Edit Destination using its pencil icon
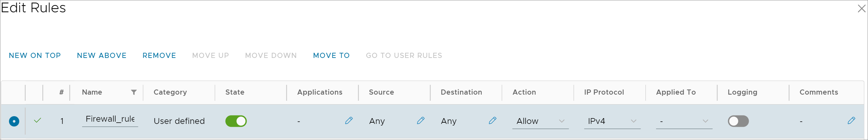The image size is (868, 140). coord(492,120)
